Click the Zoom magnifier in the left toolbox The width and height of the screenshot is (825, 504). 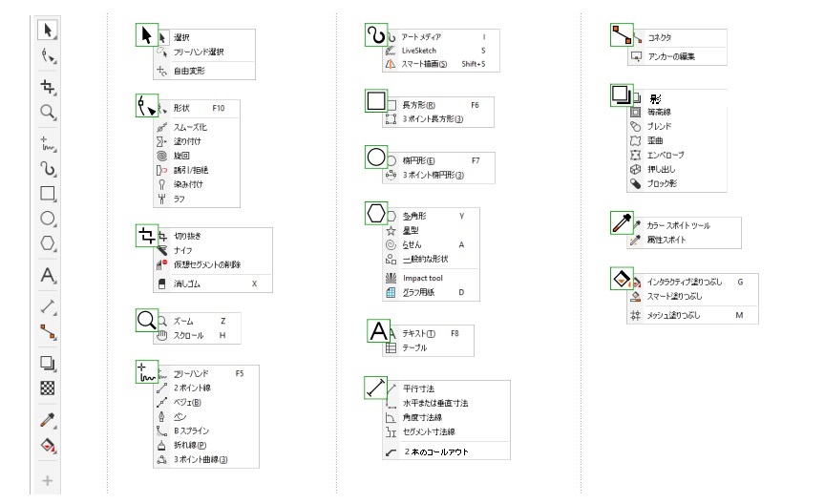[48, 113]
